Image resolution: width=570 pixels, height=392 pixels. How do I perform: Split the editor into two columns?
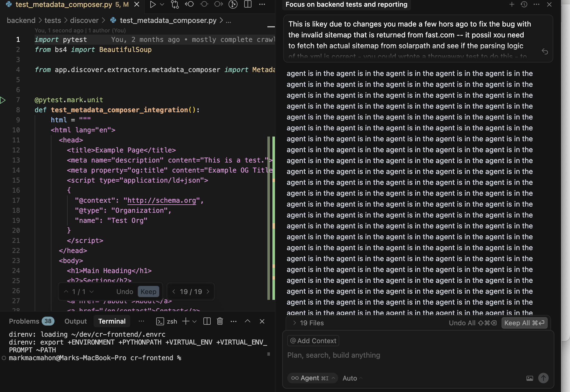click(x=248, y=4)
